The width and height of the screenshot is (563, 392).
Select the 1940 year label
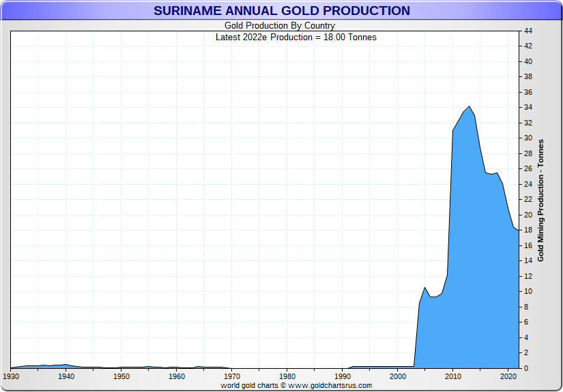[66, 376]
